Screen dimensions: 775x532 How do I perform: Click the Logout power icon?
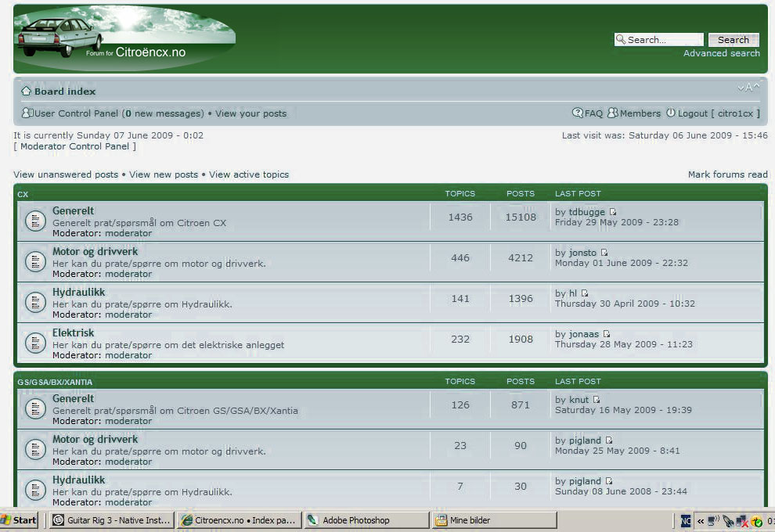[x=670, y=113]
